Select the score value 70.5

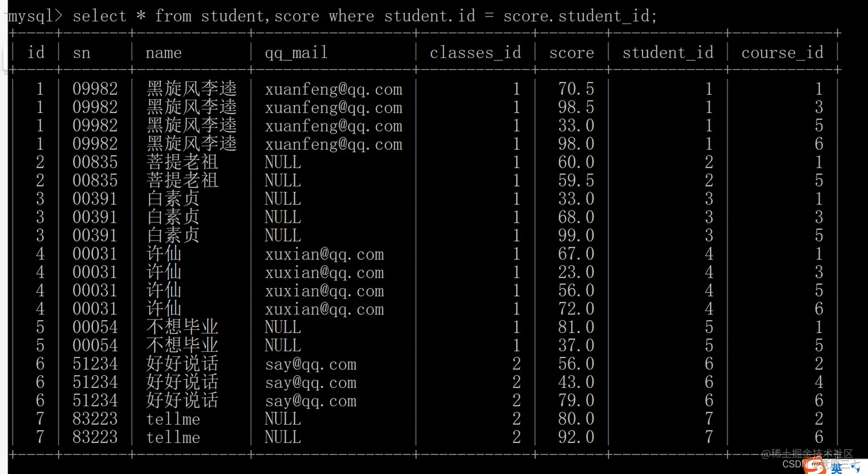point(576,89)
